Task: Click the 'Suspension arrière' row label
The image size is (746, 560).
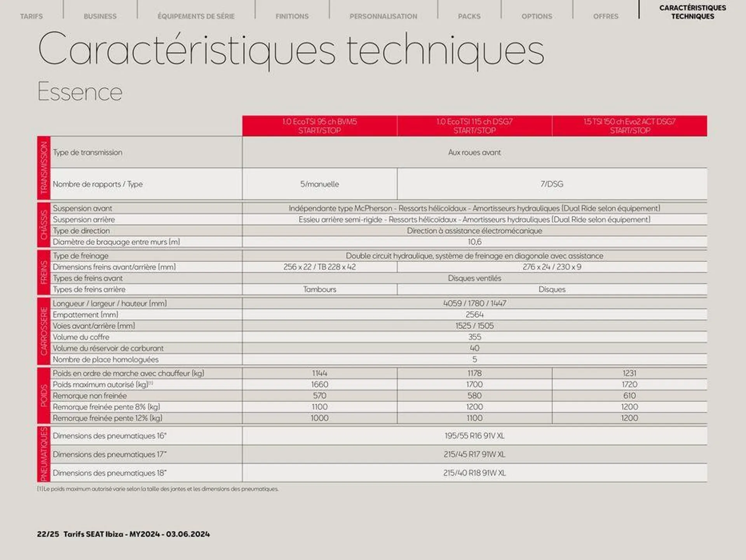Action: [84, 220]
